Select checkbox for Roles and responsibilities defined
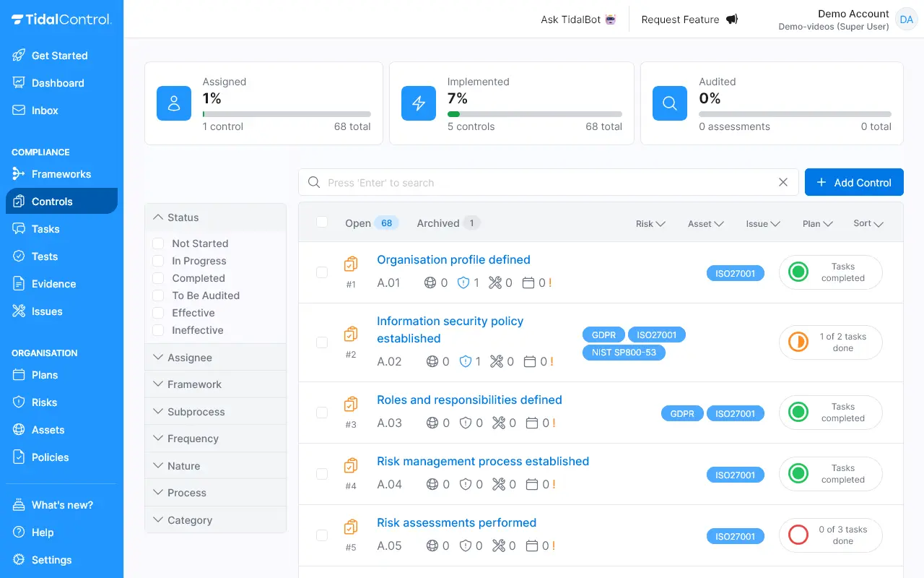This screenshot has height=578, width=924. coord(322,413)
